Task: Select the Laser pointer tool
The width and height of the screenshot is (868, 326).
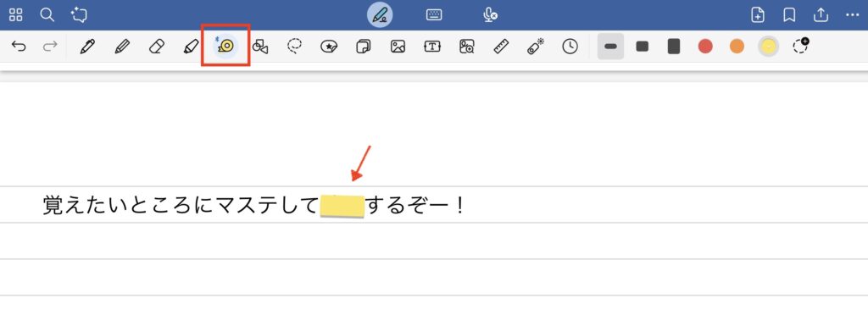Action: point(536,47)
